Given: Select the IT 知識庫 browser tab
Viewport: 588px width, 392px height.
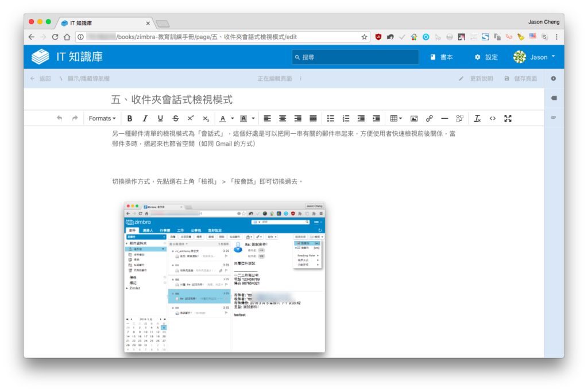Looking at the screenshot, I should 105,23.
